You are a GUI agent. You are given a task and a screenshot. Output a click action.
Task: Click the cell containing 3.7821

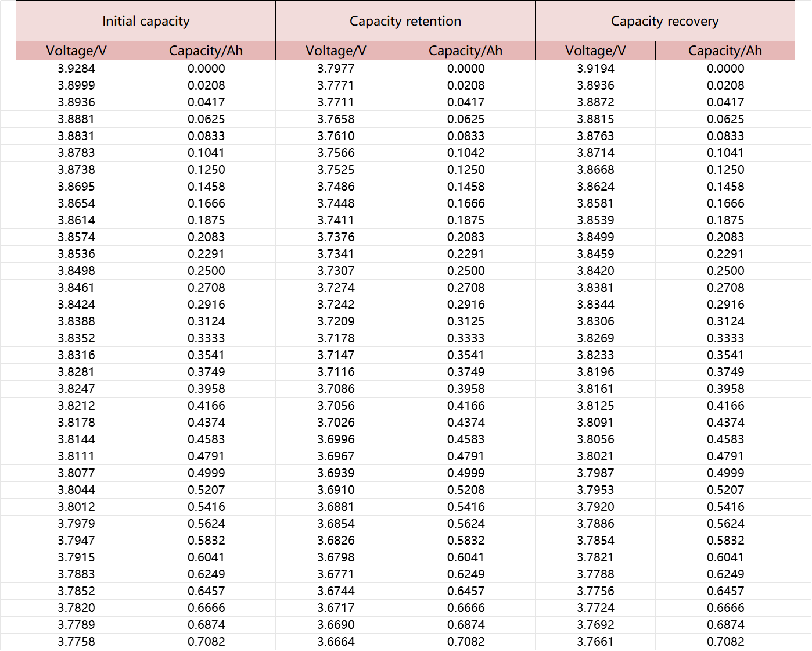(595, 557)
